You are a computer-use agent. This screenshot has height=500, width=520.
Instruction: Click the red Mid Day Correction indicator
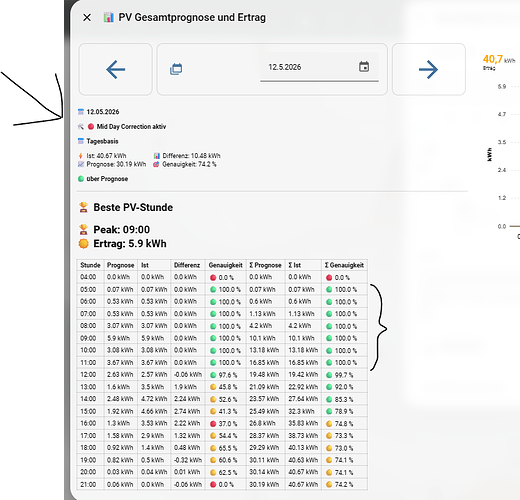coord(91,127)
